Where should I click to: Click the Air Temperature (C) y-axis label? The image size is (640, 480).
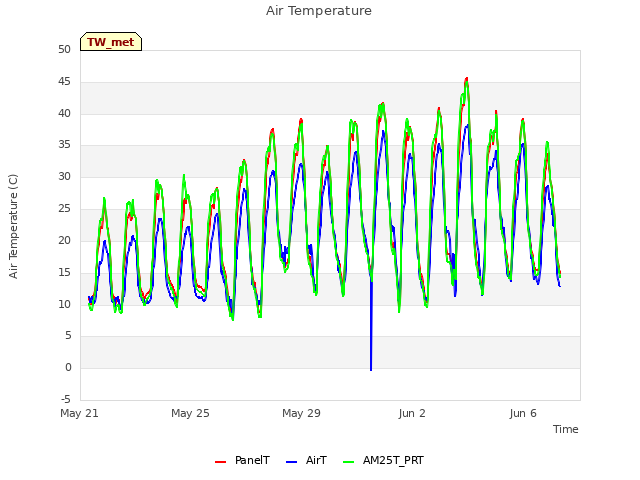tap(13, 226)
